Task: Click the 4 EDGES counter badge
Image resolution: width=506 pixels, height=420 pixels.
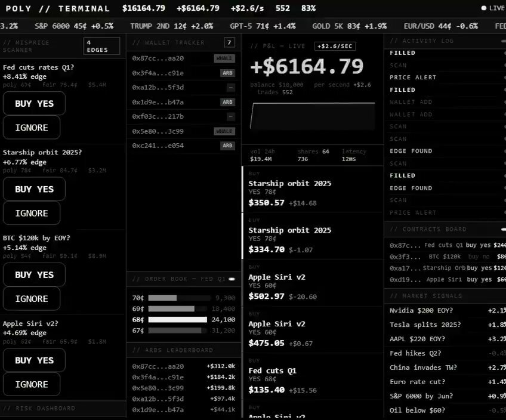Action: coord(101,46)
